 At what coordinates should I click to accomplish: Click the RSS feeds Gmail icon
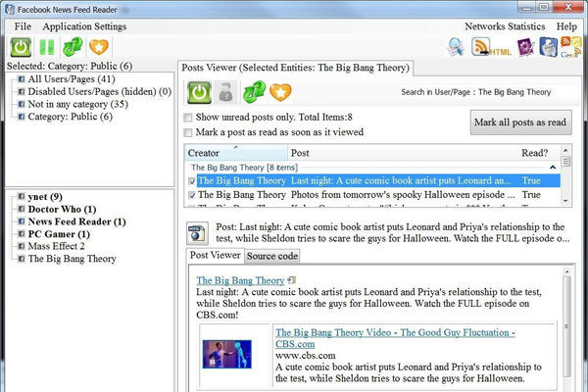tap(570, 47)
